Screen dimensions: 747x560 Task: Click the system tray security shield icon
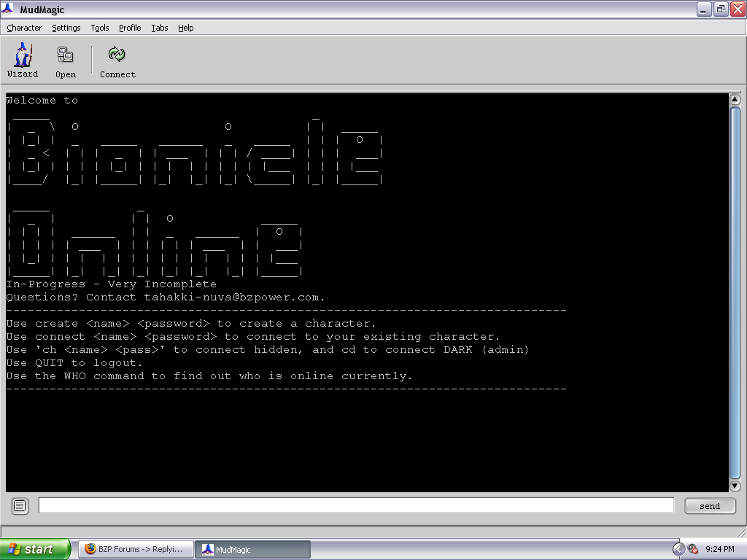coord(693,550)
